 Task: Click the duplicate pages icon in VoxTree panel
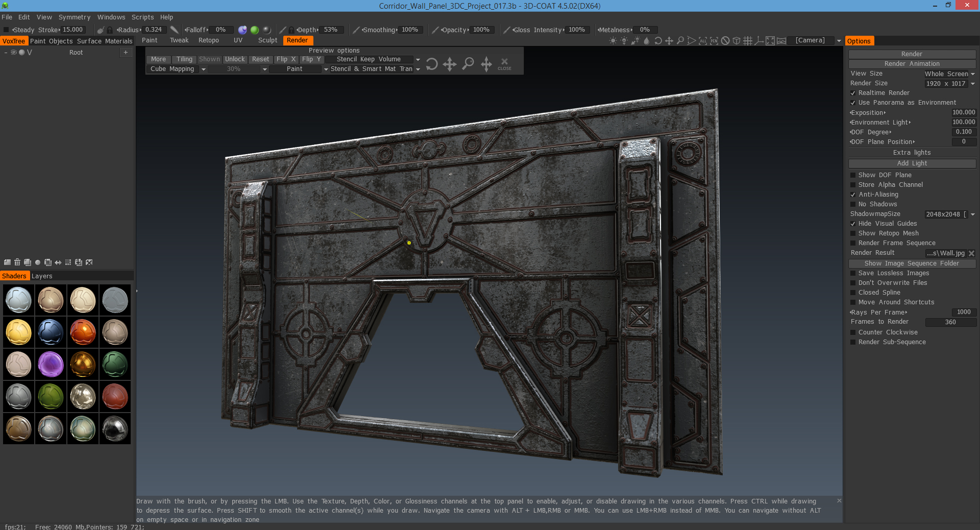[28, 262]
